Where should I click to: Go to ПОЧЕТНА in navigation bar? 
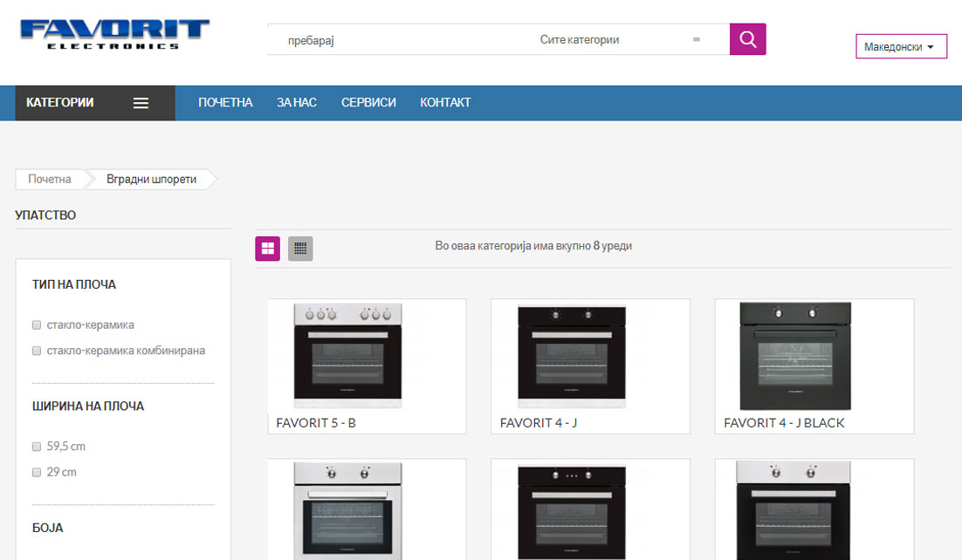point(225,103)
